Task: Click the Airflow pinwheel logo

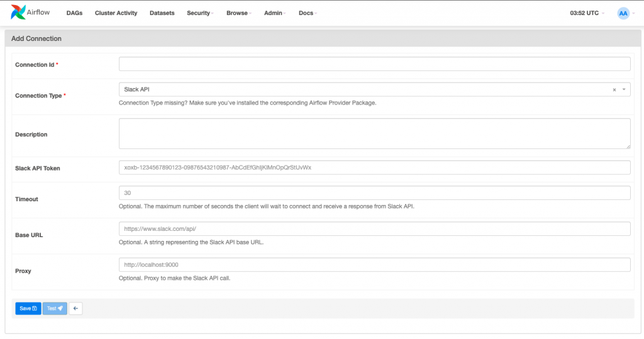Action: point(18,13)
